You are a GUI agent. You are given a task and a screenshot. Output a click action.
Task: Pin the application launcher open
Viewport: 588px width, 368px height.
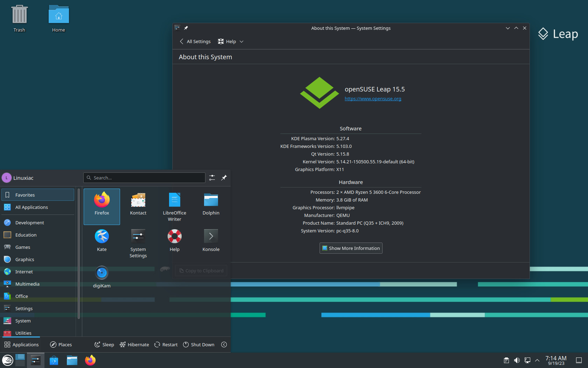coord(224,178)
